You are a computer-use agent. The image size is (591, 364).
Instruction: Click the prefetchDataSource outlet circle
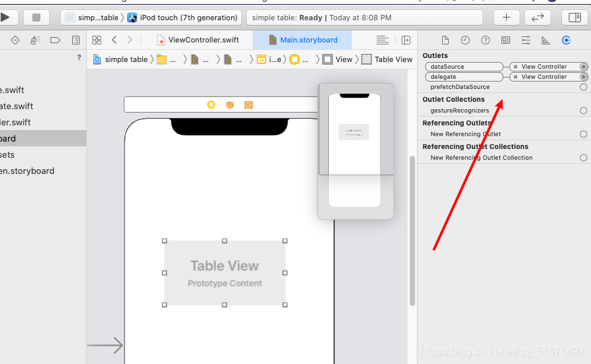(x=584, y=87)
